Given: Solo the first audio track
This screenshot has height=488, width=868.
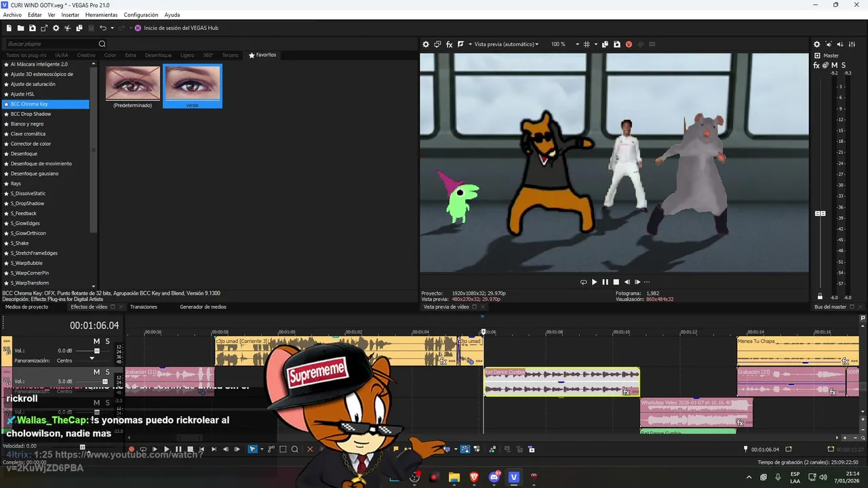Looking at the screenshot, I should 107,341.
